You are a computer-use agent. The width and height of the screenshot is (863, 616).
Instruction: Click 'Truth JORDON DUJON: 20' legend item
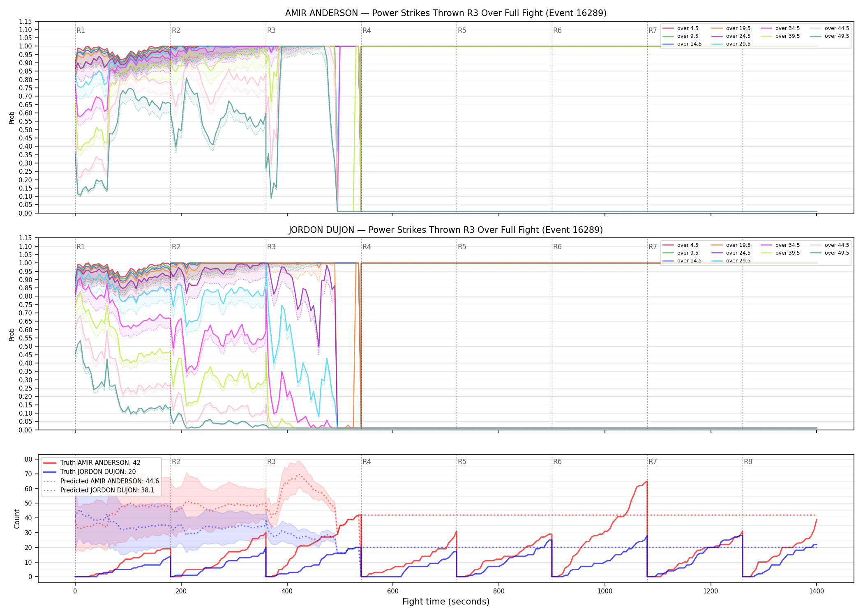(x=89, y=472)
